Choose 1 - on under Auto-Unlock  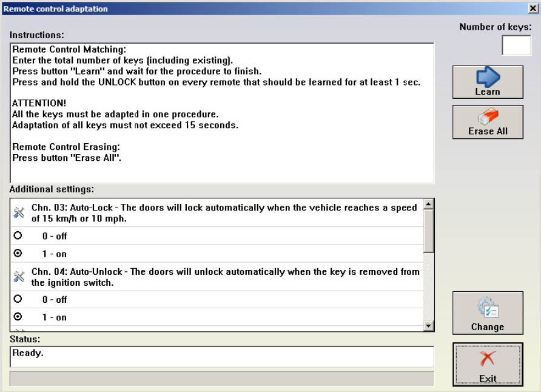point(18,317)
